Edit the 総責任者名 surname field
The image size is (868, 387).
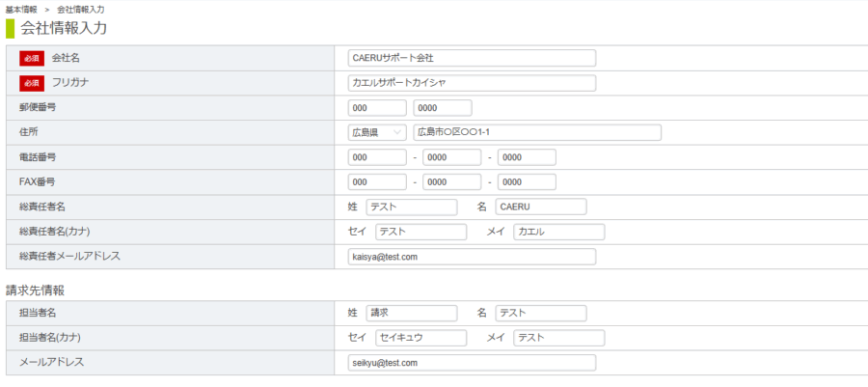click(412, 207)
